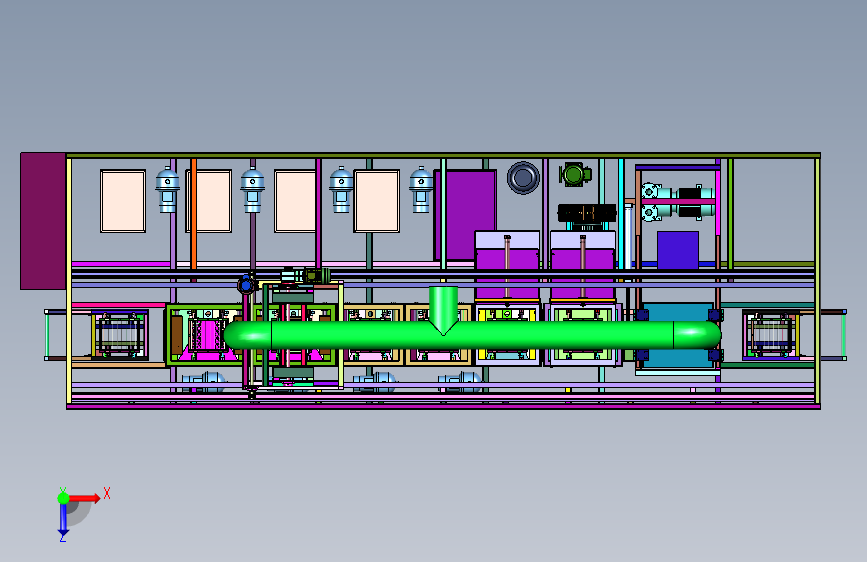Select the tall purple door panel
The image size is (867, 562).
tap(465, 215)
